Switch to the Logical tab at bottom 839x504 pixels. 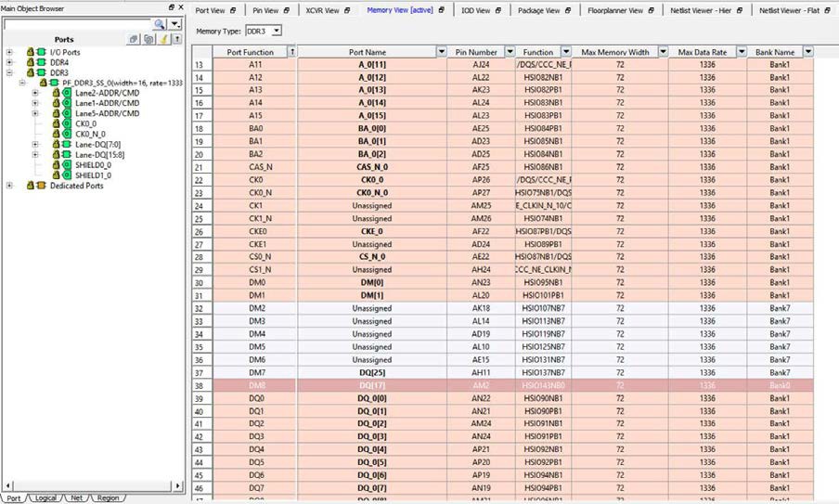click(x=45, y=498)
